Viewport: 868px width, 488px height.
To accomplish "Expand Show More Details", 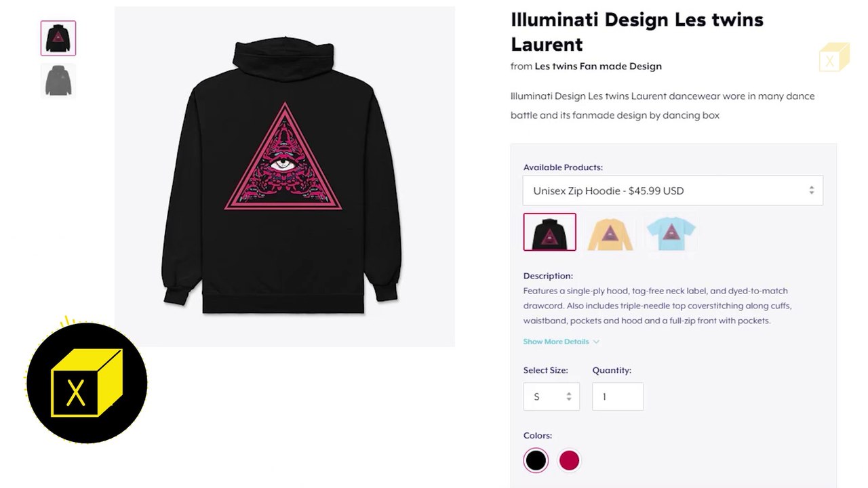I will point(556,342).
